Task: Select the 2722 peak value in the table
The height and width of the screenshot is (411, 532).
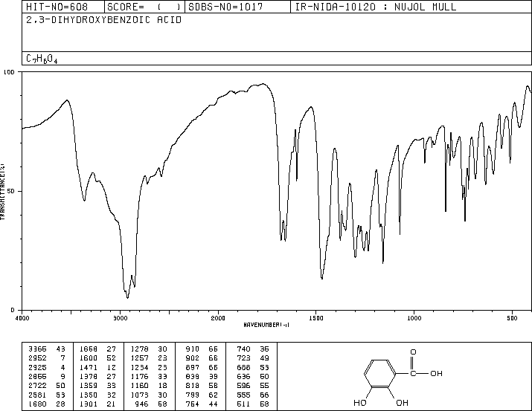Action: pyautogui.click(x=37, y=386)
